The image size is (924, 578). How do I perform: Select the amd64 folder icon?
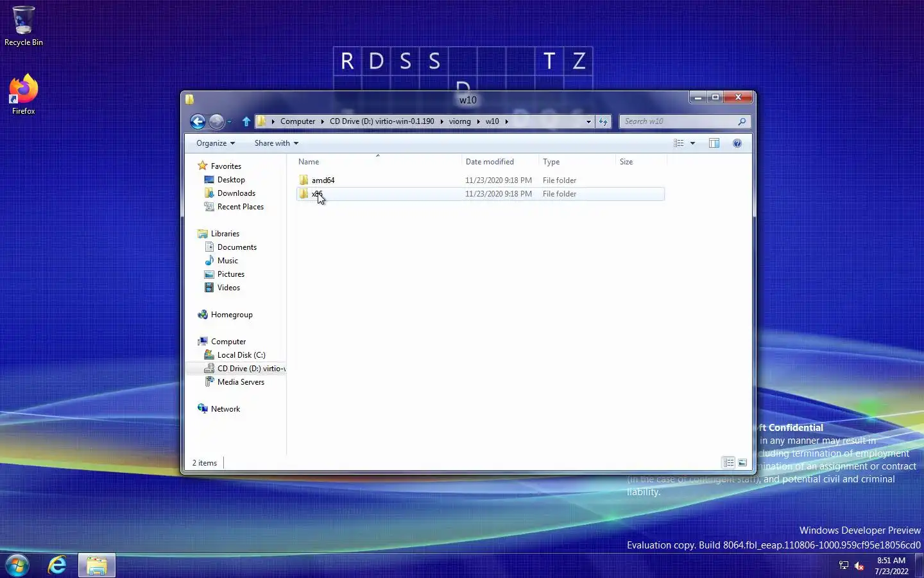[304, 180]
